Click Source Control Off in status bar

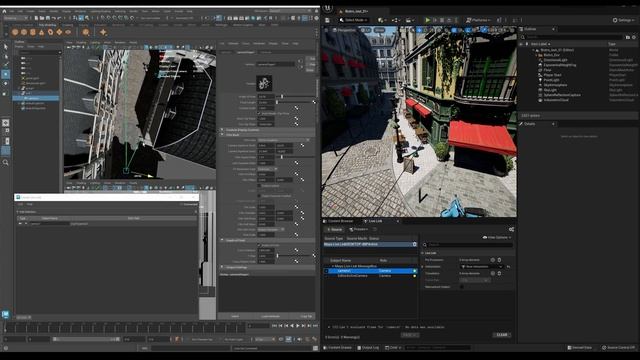[x=618, y=348]
